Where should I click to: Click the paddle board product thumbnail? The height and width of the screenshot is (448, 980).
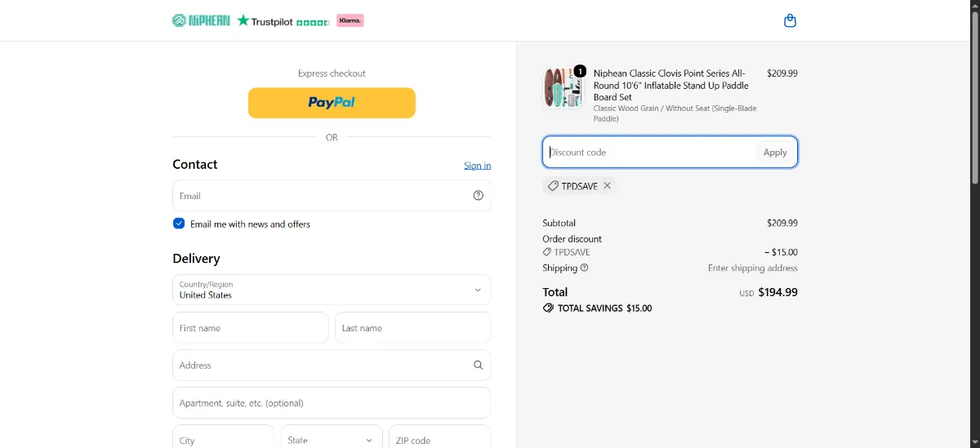[x=563, y=87]
